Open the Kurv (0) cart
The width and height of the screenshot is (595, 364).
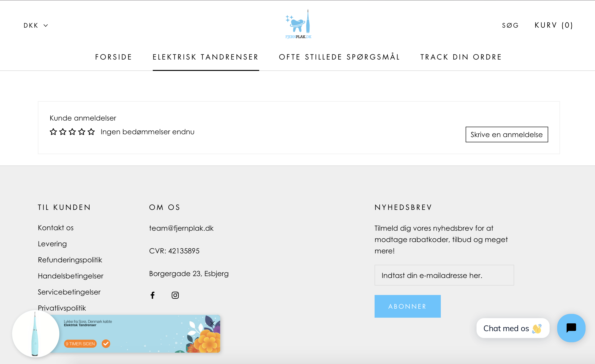tap(553, 25)
